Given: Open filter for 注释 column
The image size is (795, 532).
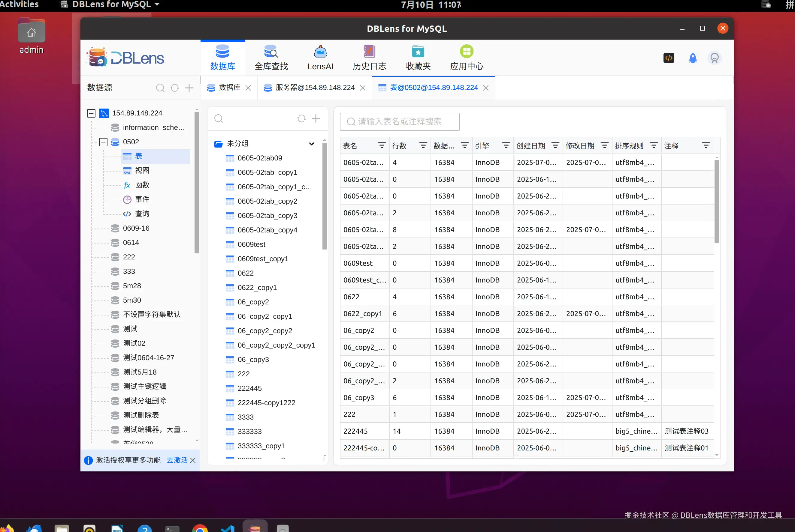Looking at the screenshot, I should (x=706, y=145).
